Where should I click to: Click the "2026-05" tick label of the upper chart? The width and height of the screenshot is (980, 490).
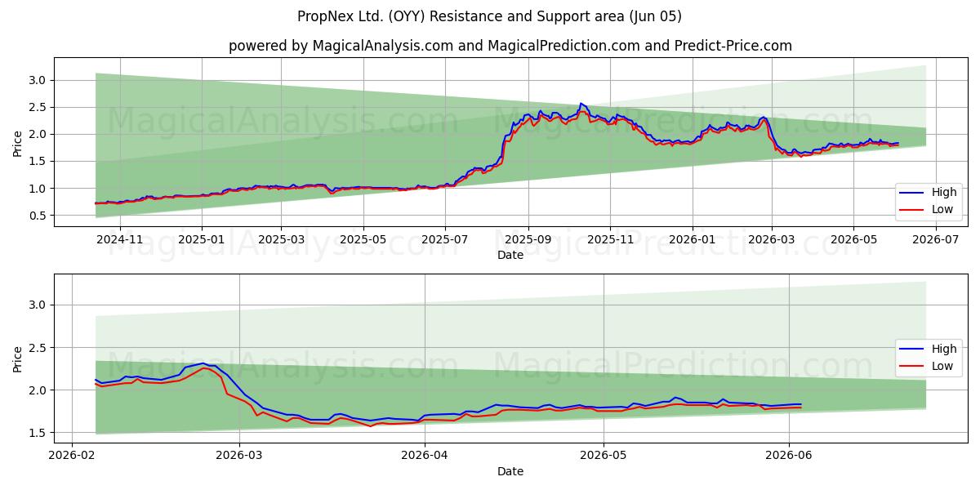[x=853, y=240]
